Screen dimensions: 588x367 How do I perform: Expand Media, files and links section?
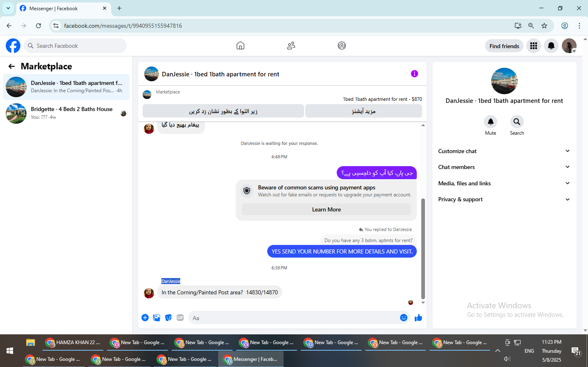point(504,183)
